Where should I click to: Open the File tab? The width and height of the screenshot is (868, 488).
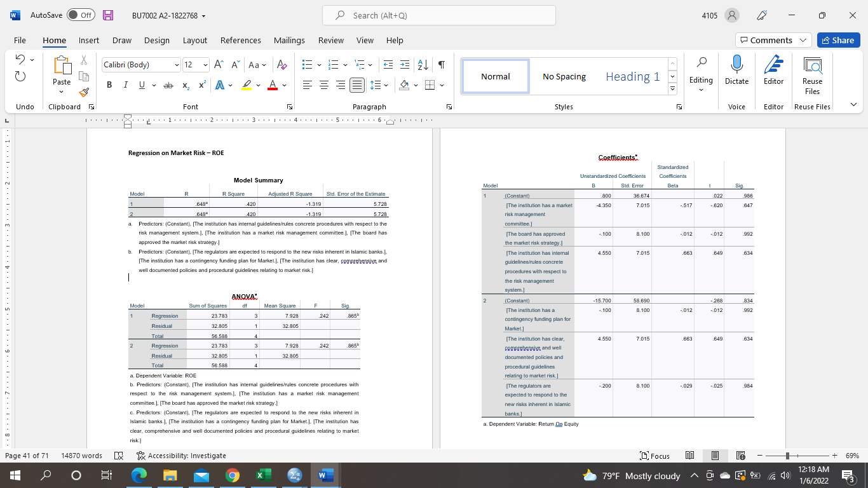pos(20,40)
